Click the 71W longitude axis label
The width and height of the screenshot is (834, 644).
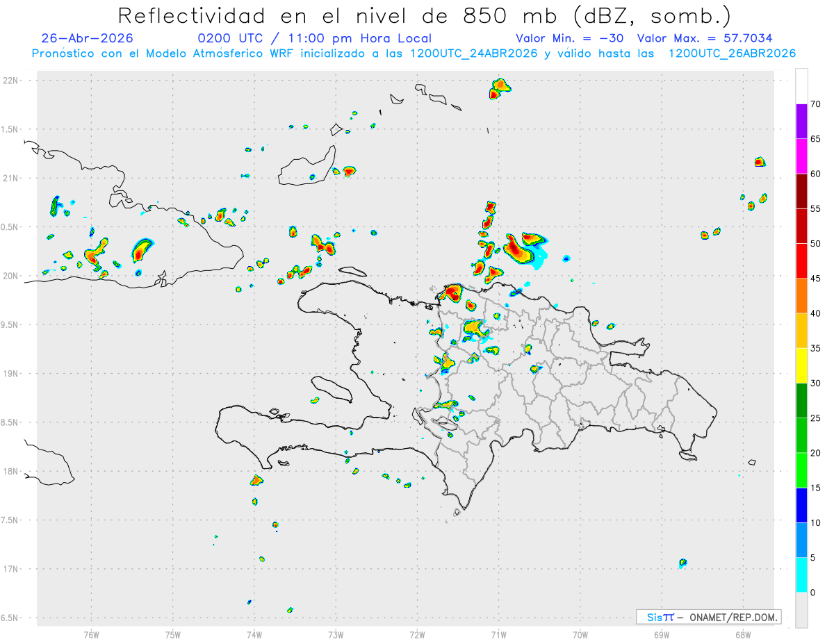click(x=498, y=634)
